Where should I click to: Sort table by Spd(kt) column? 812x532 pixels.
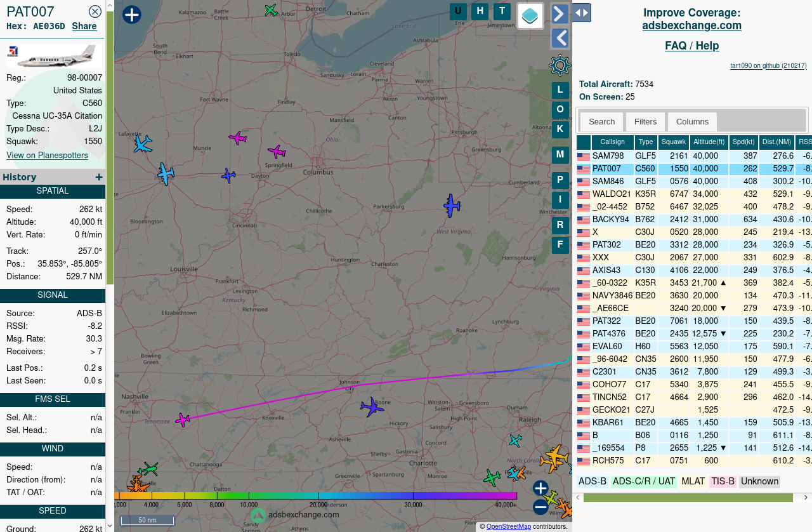pyautogui.click(x=743, y=142)
